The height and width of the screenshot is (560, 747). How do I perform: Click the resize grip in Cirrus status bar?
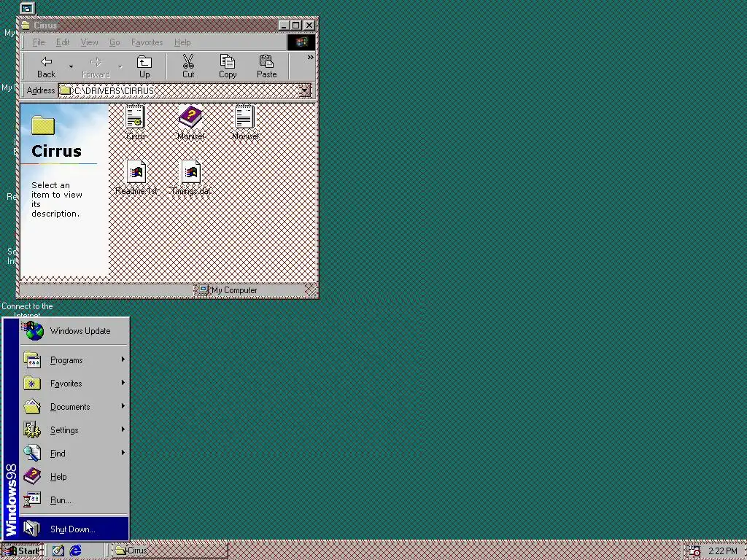pyautogui.click(x=311, y=290)
